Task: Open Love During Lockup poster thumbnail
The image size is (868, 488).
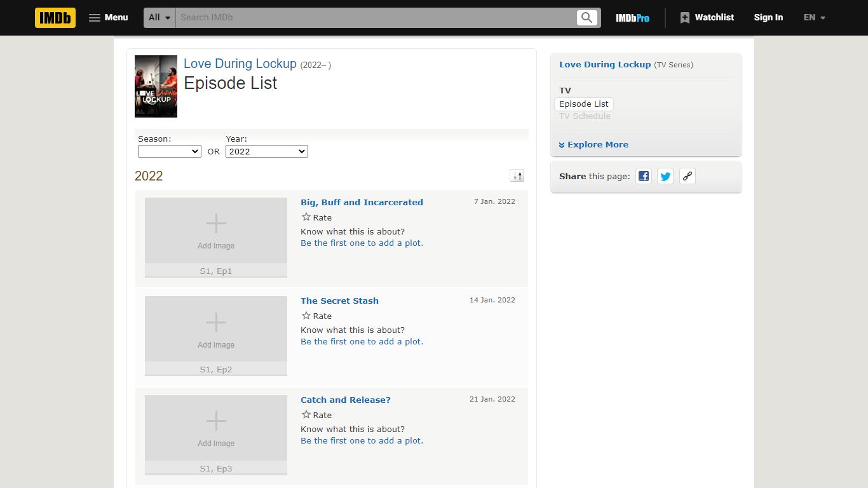Action: coord(156,86)
